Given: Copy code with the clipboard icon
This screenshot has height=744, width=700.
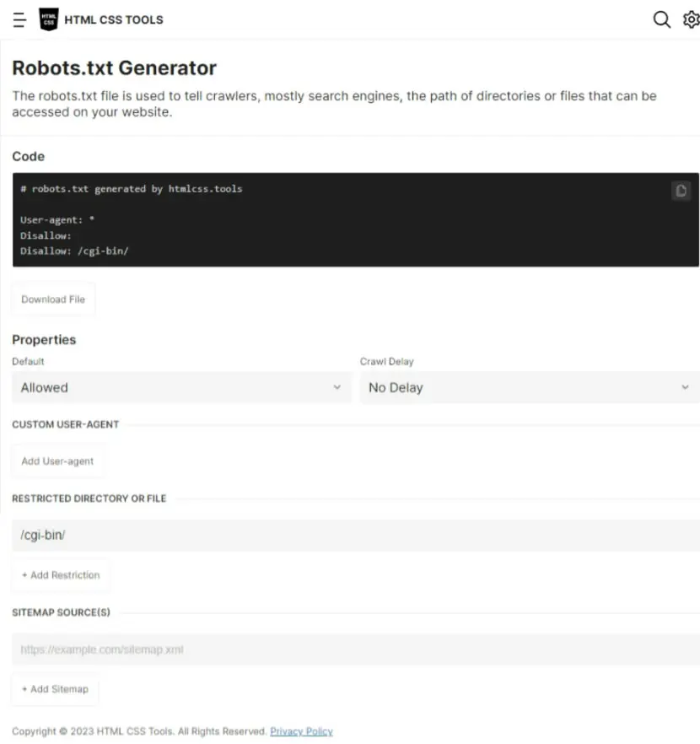Looking at the screenshot, I should click(681, 191).
